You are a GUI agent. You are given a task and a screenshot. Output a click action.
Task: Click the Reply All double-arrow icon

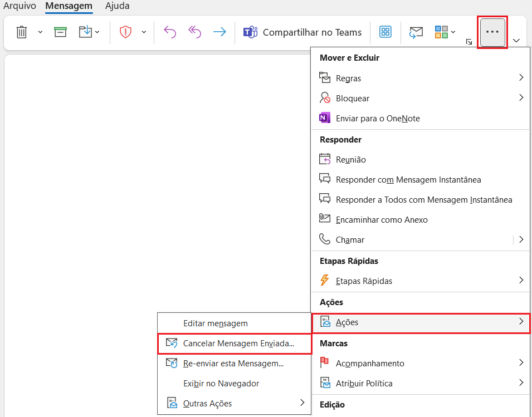(195, 32)
